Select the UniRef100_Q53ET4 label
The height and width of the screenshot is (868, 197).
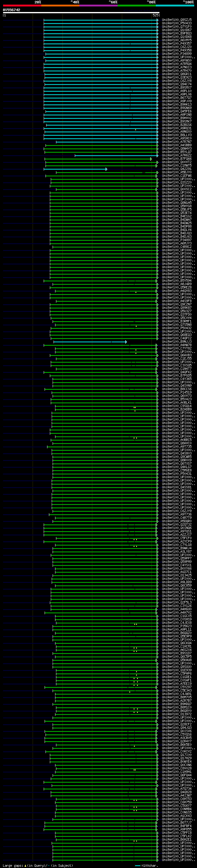[x=177, y=213]
